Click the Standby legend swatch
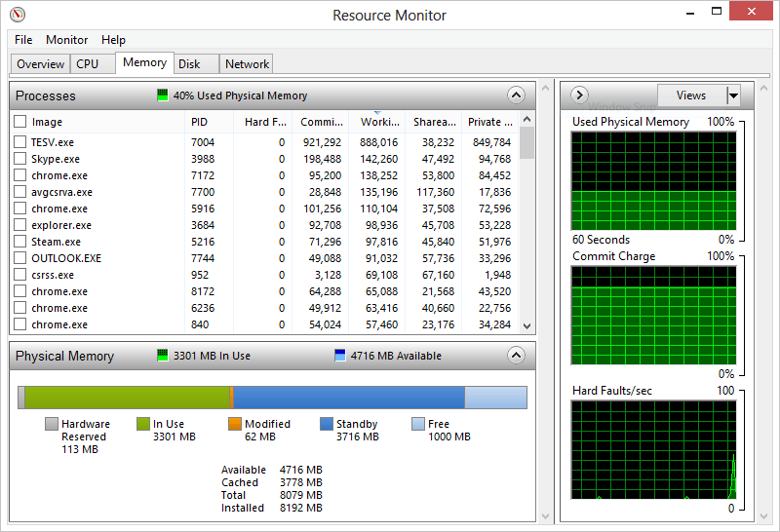Viewport: 780px width, 532px height. click(327, 424)
